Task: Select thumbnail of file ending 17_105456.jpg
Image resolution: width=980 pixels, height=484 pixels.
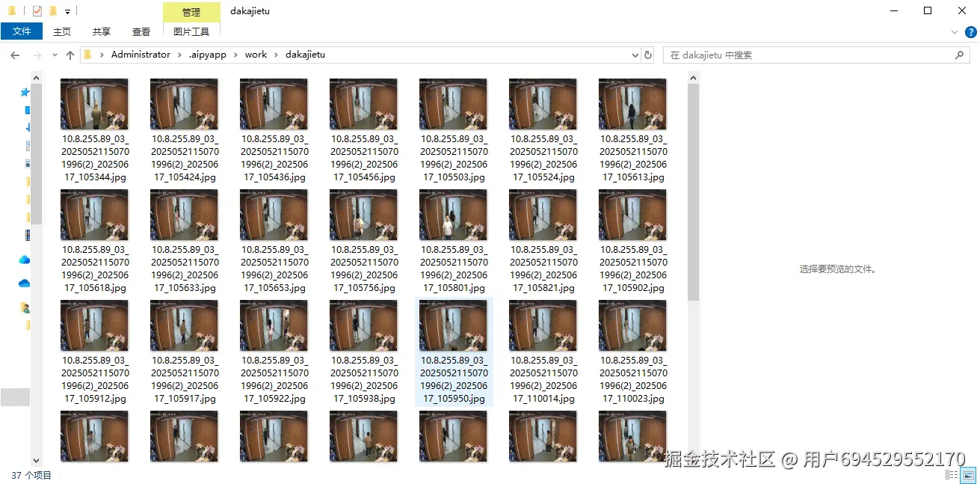Action: click(363, 104)
